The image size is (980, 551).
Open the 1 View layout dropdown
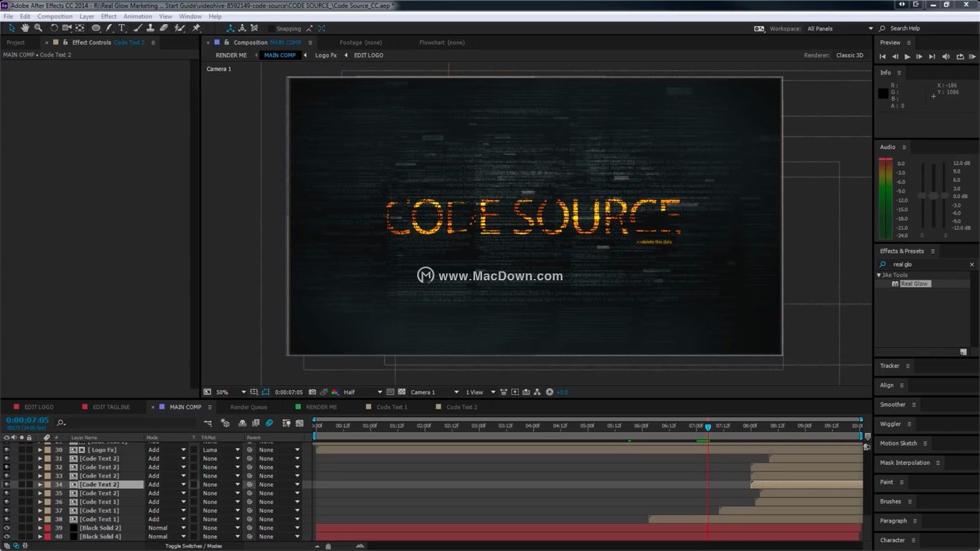tap(480, 392)
